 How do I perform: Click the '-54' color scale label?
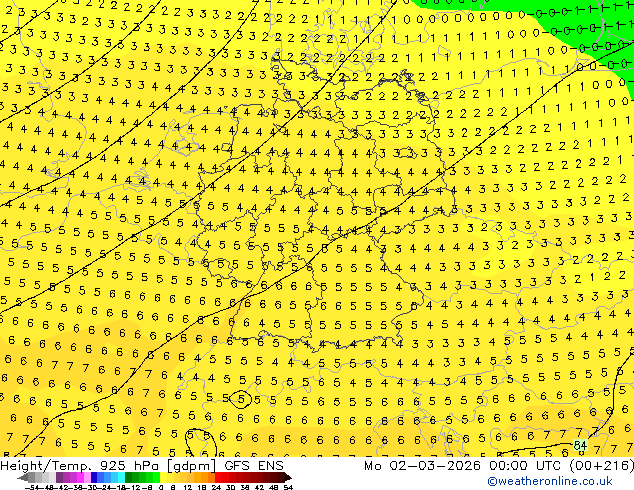pyautogui.click(x=32, y=488)
